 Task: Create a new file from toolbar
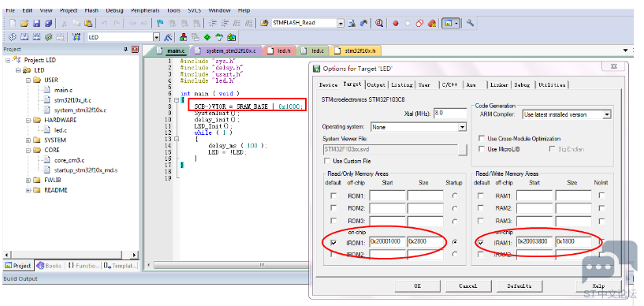click(x=13, y=23)
